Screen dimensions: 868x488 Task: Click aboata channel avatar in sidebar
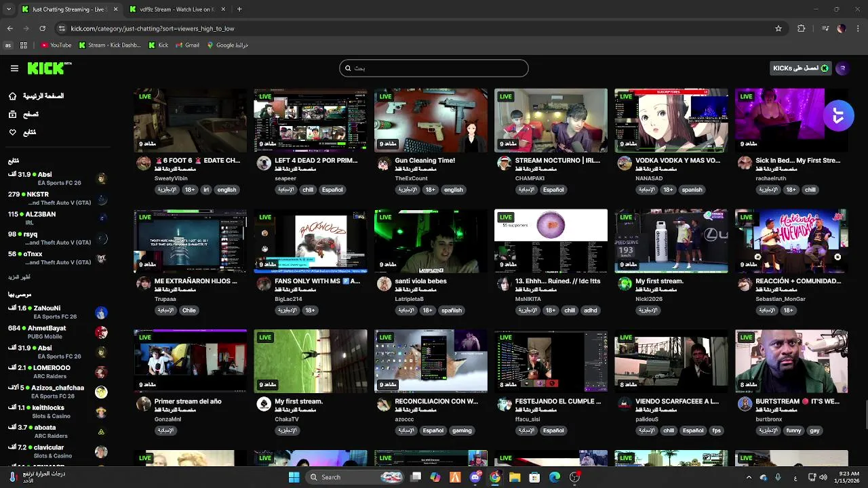click(101, 432)
